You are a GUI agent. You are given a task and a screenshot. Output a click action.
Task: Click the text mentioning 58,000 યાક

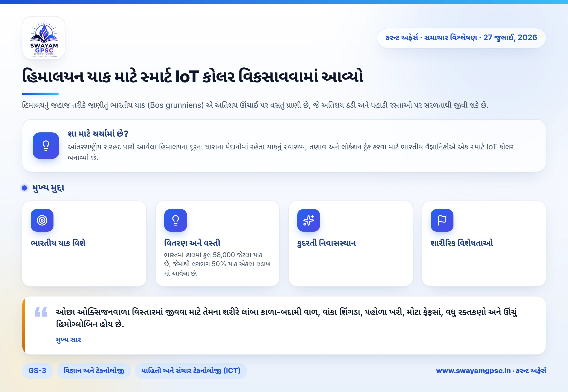[x=217, y=264]
